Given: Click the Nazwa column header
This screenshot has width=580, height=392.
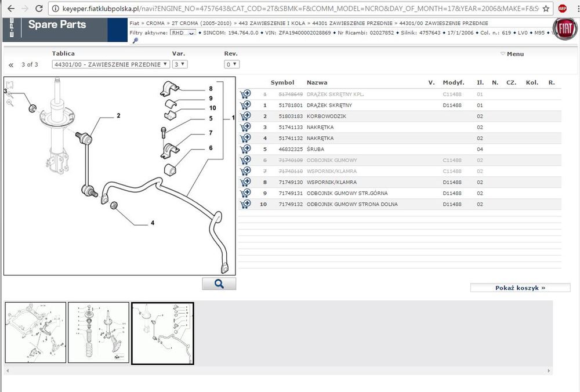Looking at the screenshot, I should coord(317,82).
